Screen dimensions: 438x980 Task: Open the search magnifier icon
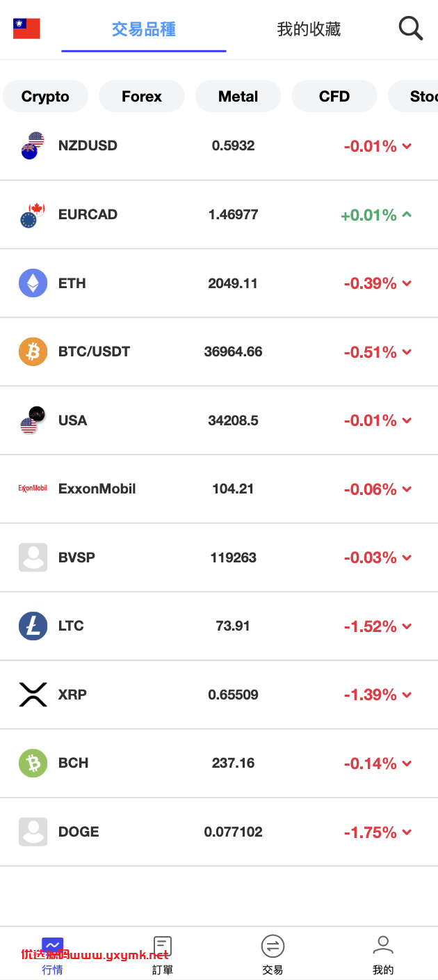point(410,29)
